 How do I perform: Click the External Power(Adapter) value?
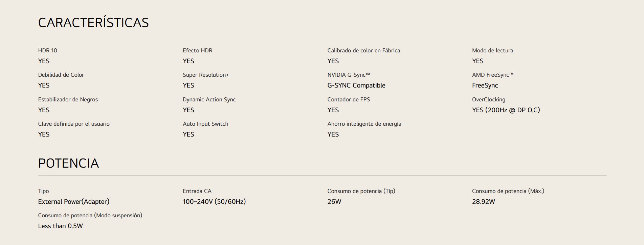[x=74, y=202]
